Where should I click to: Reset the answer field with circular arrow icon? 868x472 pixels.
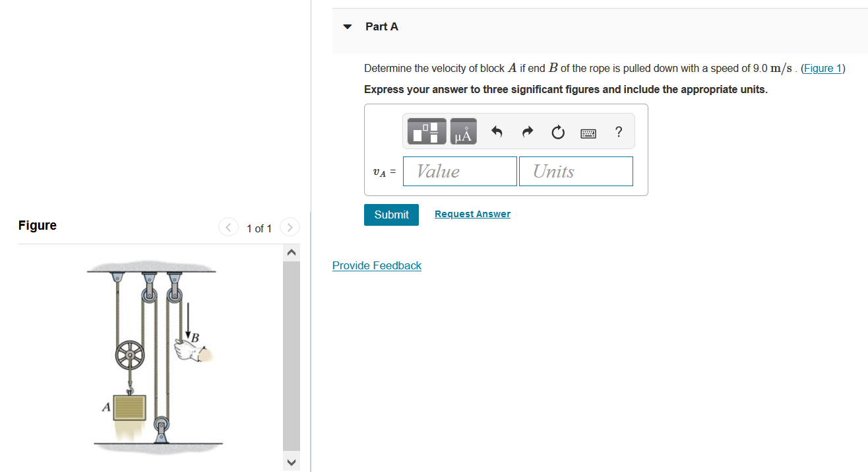pyautogui.click(x=557, y=131)
